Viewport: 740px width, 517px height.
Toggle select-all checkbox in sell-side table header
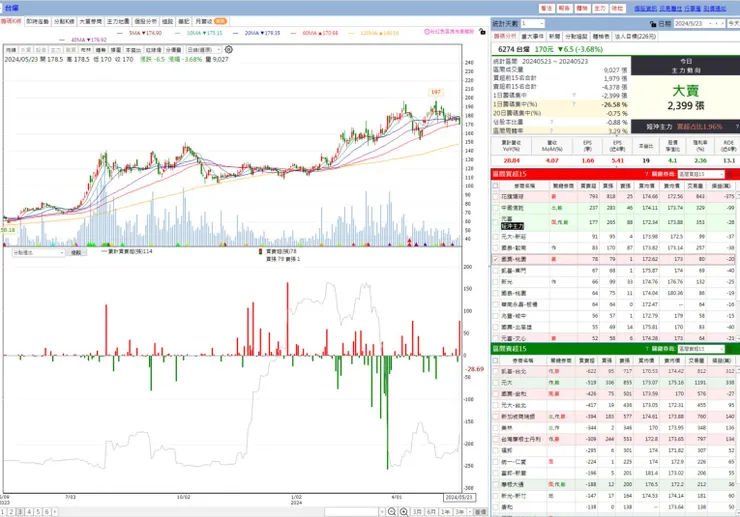tap(495, 361)
